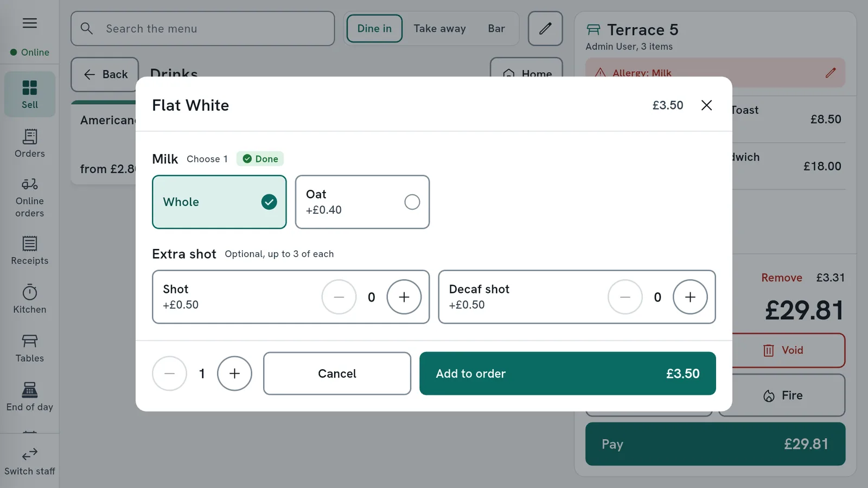Cancel the Flat White customization

tap(337, 374)
